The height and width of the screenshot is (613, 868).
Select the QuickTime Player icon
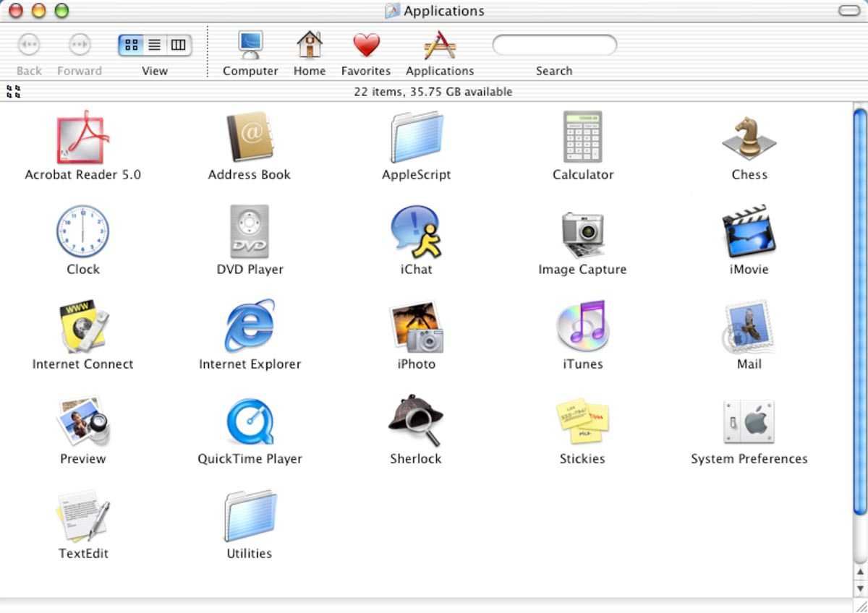[x=250, y=422]
